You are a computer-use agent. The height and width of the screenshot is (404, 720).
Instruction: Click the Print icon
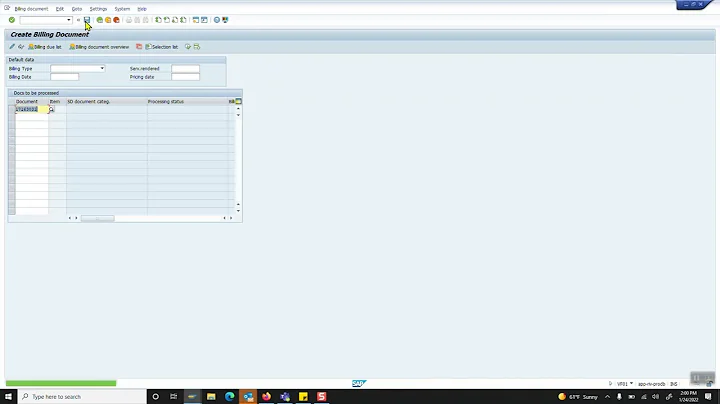click(129, 20)
